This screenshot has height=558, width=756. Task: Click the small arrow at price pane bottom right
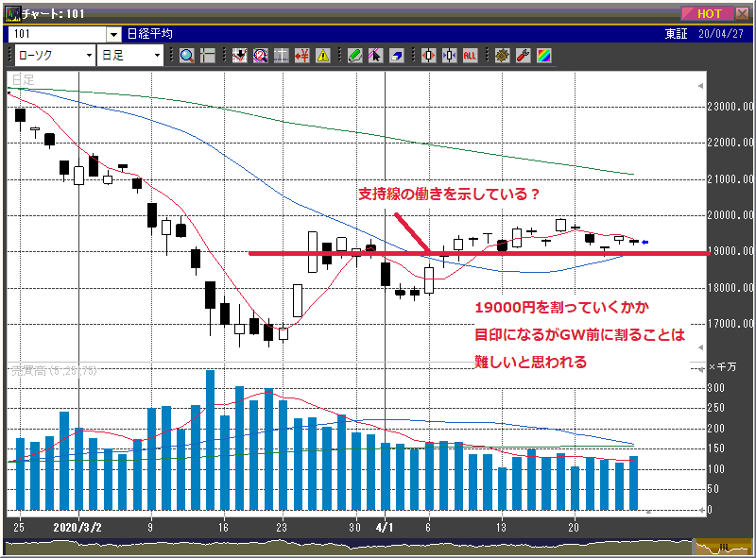pyautogui.click(x=700, y=347)
